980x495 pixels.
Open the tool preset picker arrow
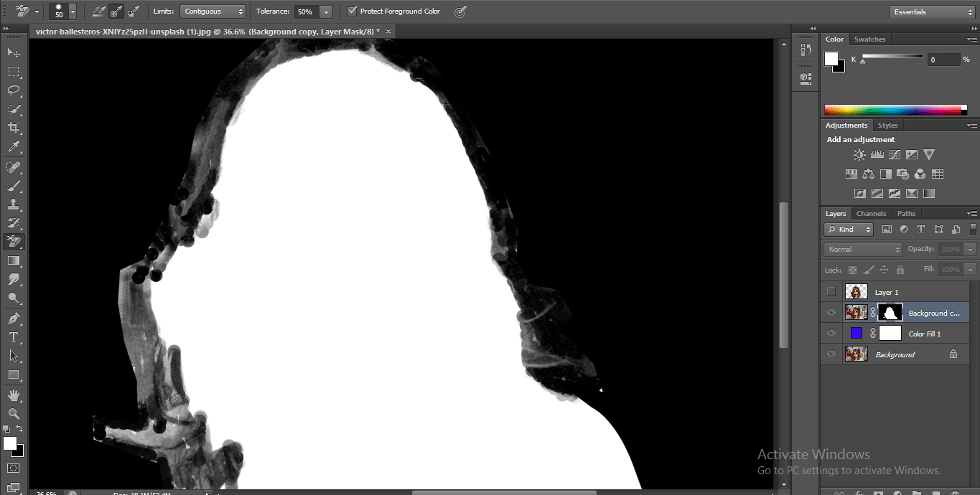pos(37,11)
